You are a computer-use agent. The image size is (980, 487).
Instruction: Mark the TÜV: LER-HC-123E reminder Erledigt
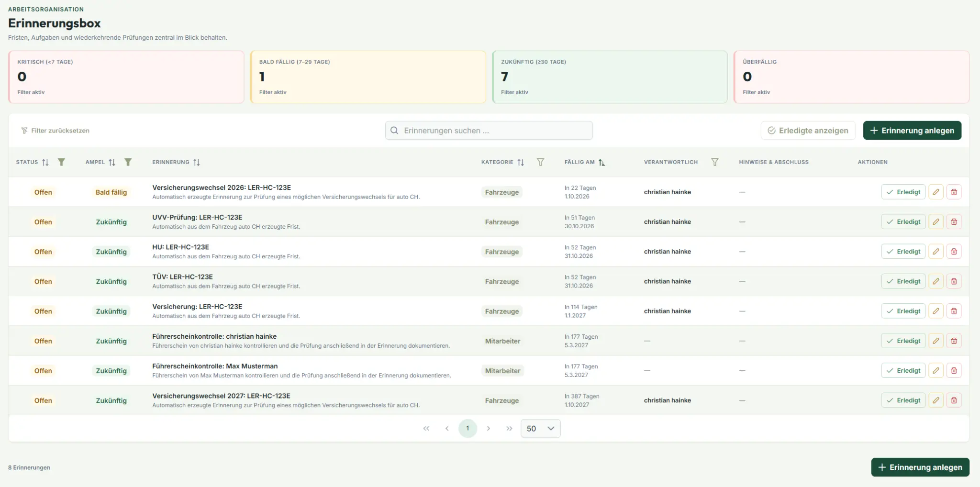903,281
